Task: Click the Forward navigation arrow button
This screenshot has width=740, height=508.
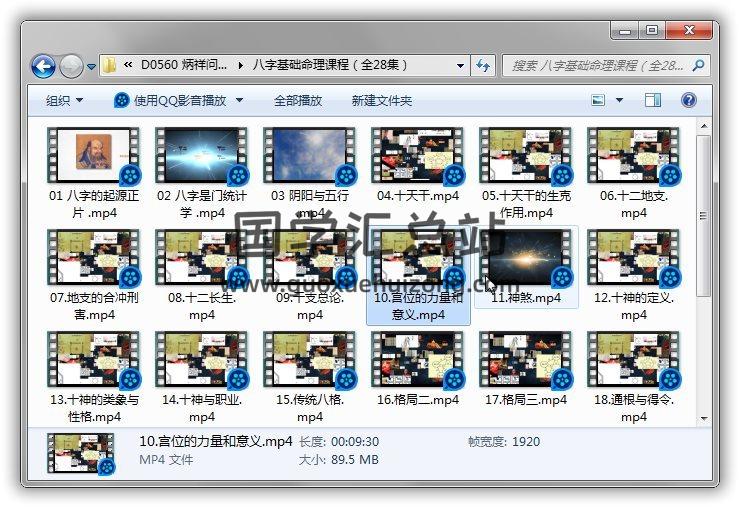Action: [71, 67]
